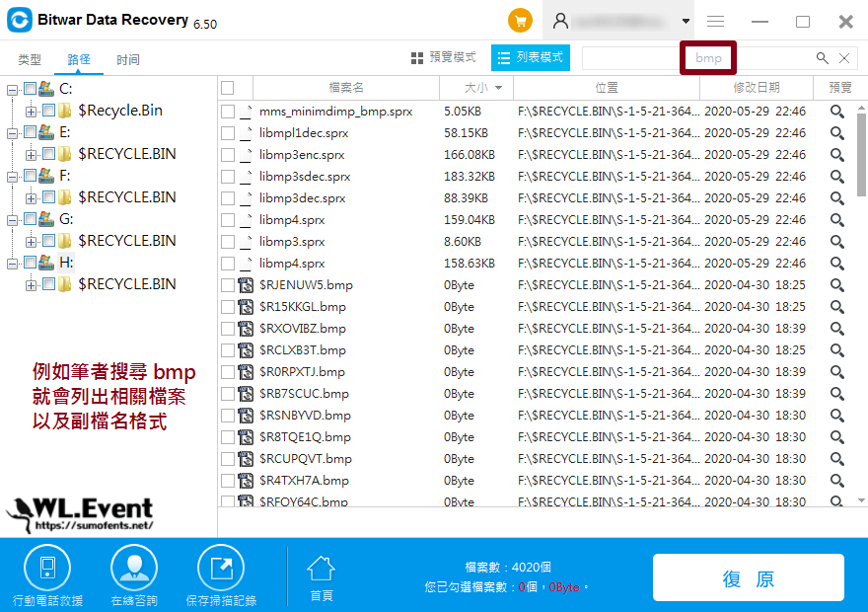Select file $RCUPQVT.bmp in the list
The height and width of the screenshot is (612, 868).
pyautogui.click(x=306, y=459)
